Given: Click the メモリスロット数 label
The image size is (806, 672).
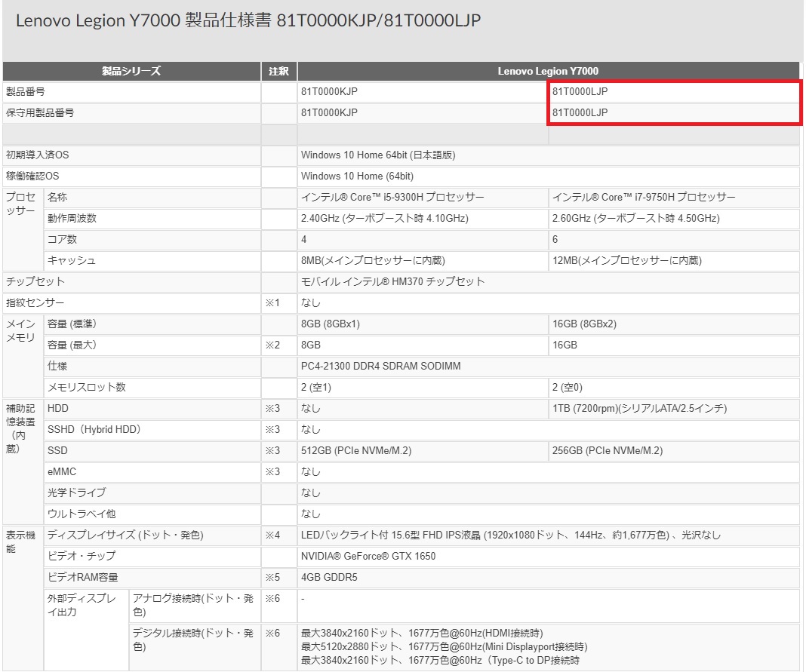Looking at the screenshot, I should (x=86, y=387).
